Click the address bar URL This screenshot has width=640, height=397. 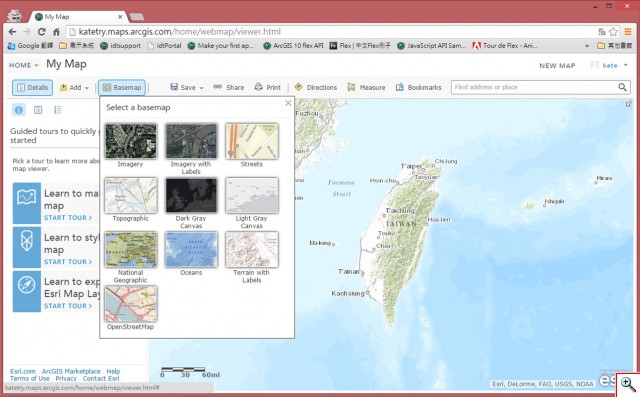click(180, 32)
